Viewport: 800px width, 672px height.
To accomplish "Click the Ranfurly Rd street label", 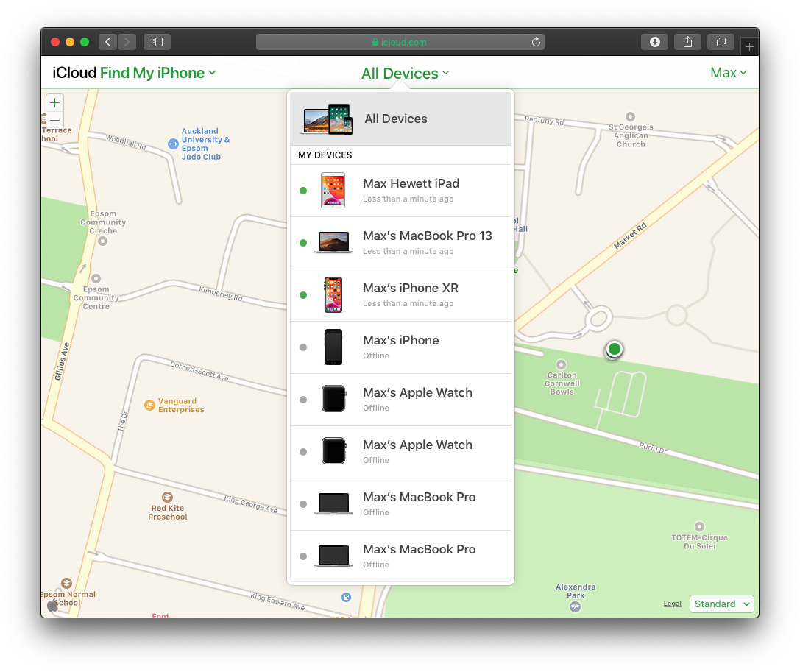I will pyautogui.click(x=545, y=121).
